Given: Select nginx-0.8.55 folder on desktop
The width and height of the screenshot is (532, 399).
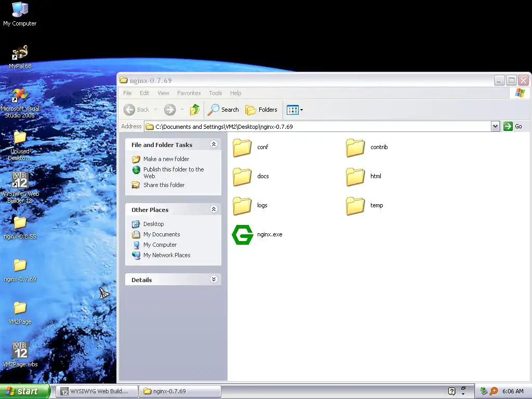Looking at the screenshot, I should pyautogui.click(x=20, y=228).
